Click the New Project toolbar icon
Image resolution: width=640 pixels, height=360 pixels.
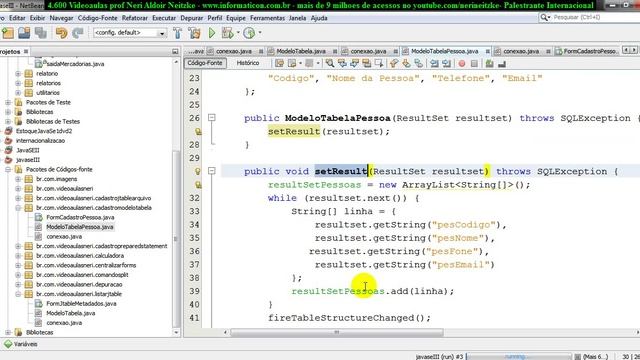tap(8, 33)
